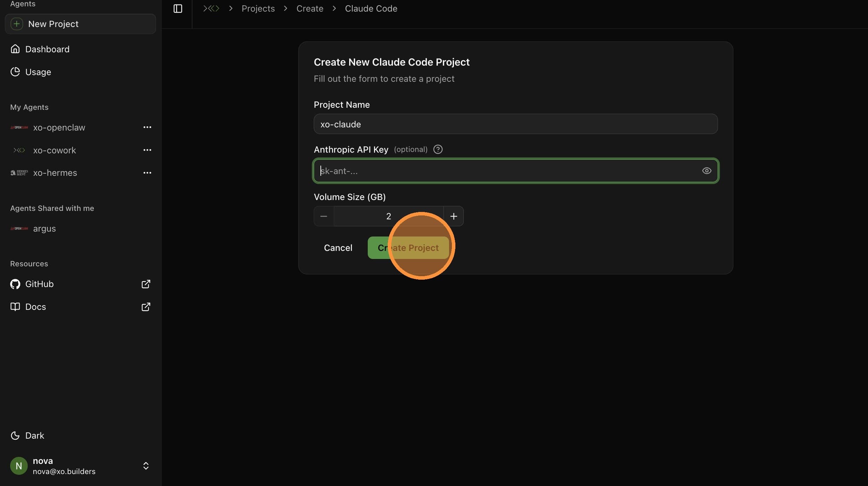Screen dimensions: 868x486
Task: Click the XO logo in the breadcrumb
Action: (211, 8)
